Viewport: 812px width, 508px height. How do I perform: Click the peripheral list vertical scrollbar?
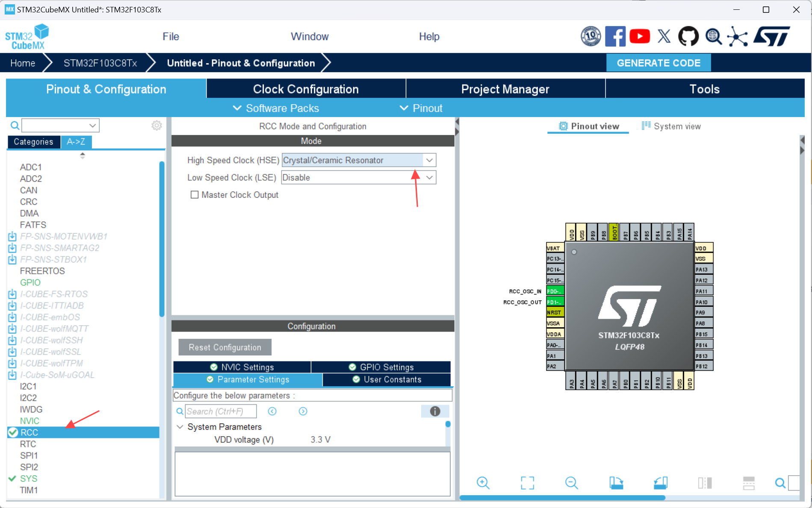pyautogui.click(x=162, y=239)
